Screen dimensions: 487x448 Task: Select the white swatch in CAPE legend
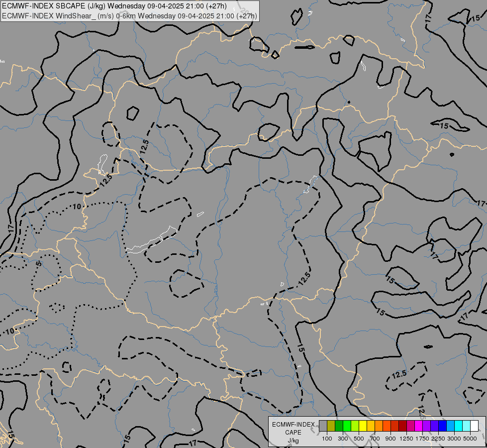pyautogui.click(x=474, y=426)
